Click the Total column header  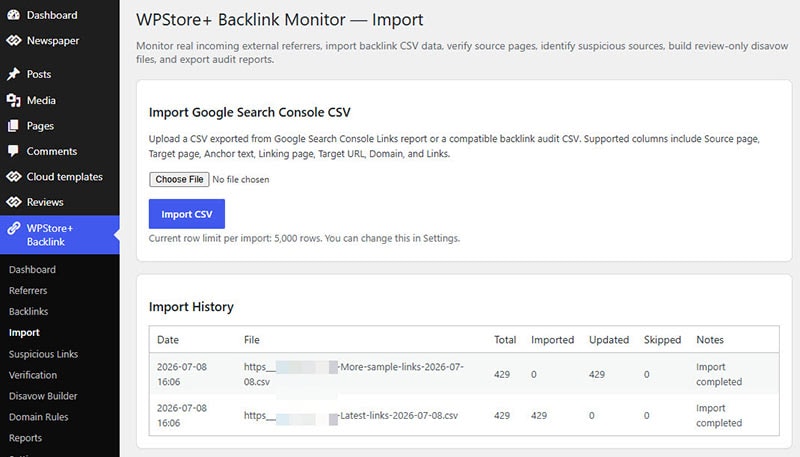click(x=505, y=340)
